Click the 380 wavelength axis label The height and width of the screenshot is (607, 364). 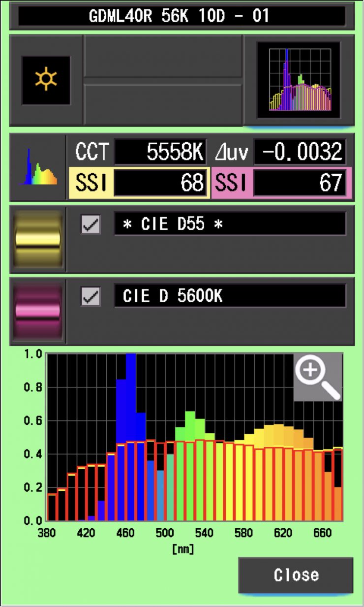point(47,533)
